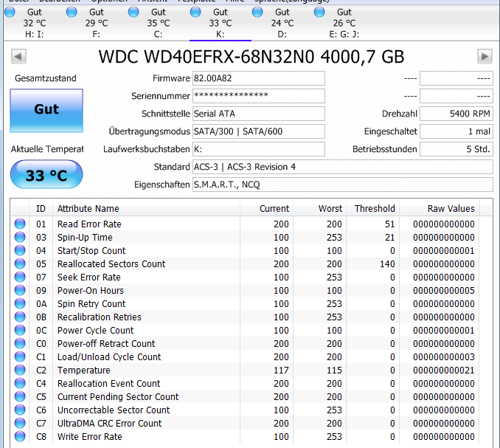Click the Threshold column header
Image resolution: width=500 pixels, height=448 pixels.
click(372, 209)
